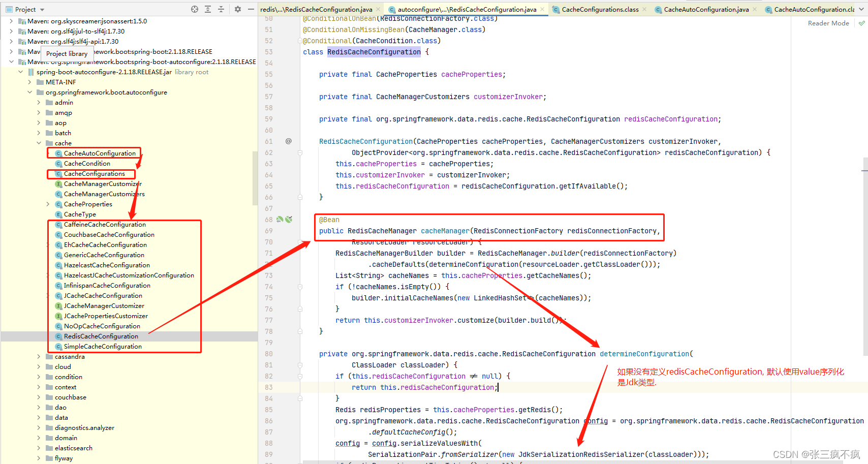
Task: Expand the CacheProperties class node
Action: (x=48, y=204)
